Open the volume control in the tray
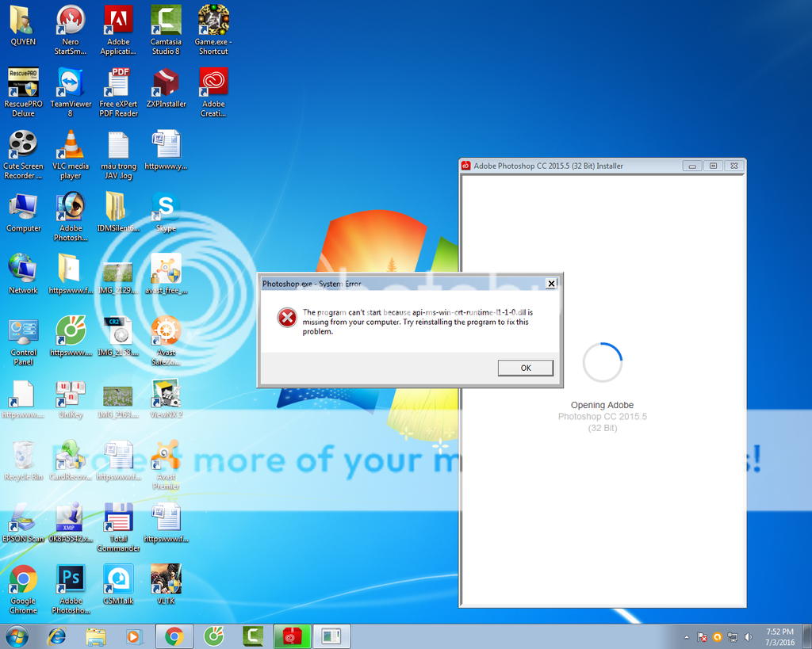This screenshot has width=812, height=649. coord(748,637)
